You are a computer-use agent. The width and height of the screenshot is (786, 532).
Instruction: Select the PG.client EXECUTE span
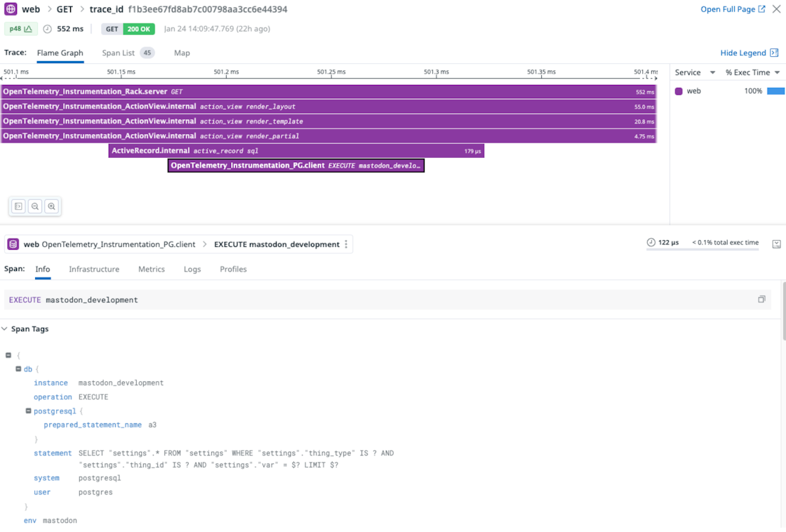(296, 166)
